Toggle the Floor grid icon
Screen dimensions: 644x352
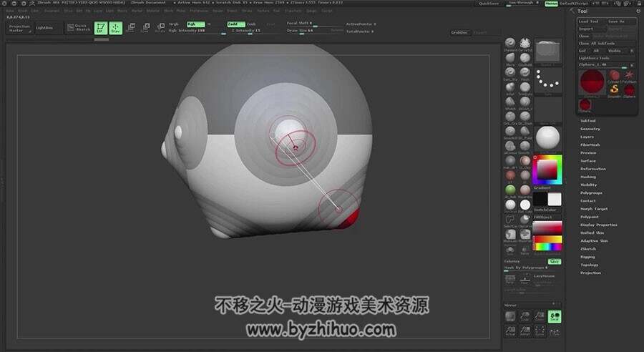pyautogui.click(x=525, y=279)
